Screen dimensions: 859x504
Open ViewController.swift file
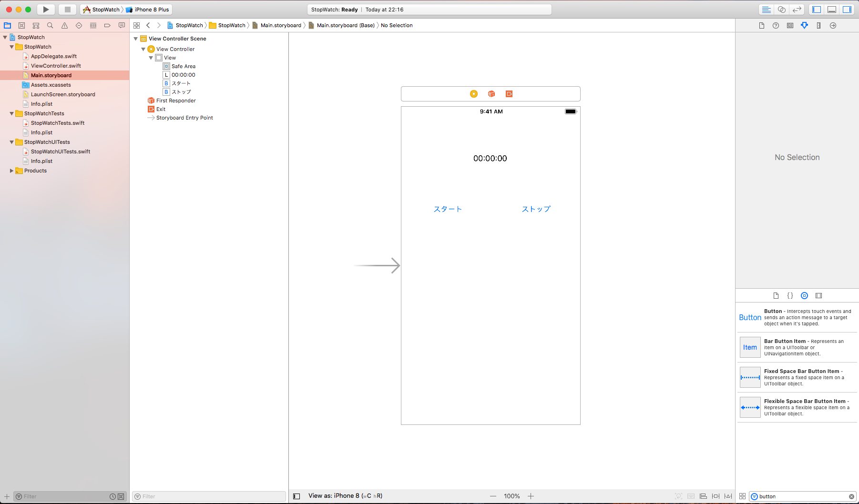pyautogui.click(x=56, y=66)
